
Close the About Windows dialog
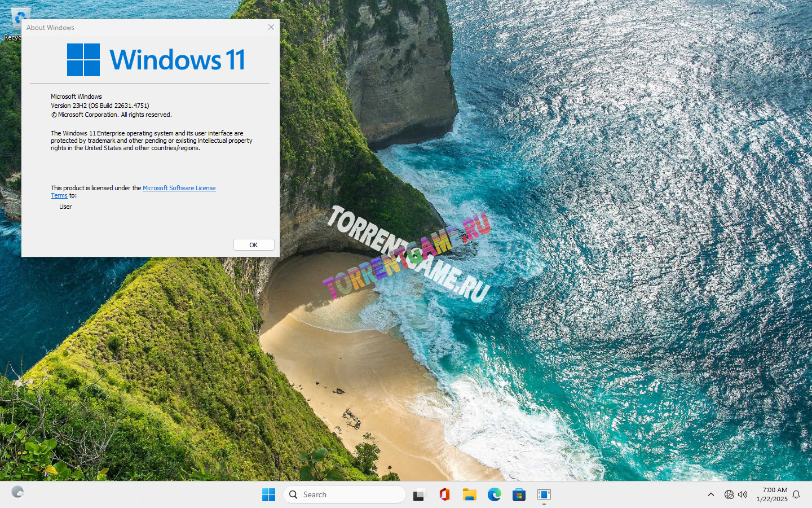click(x=271, y=27)
